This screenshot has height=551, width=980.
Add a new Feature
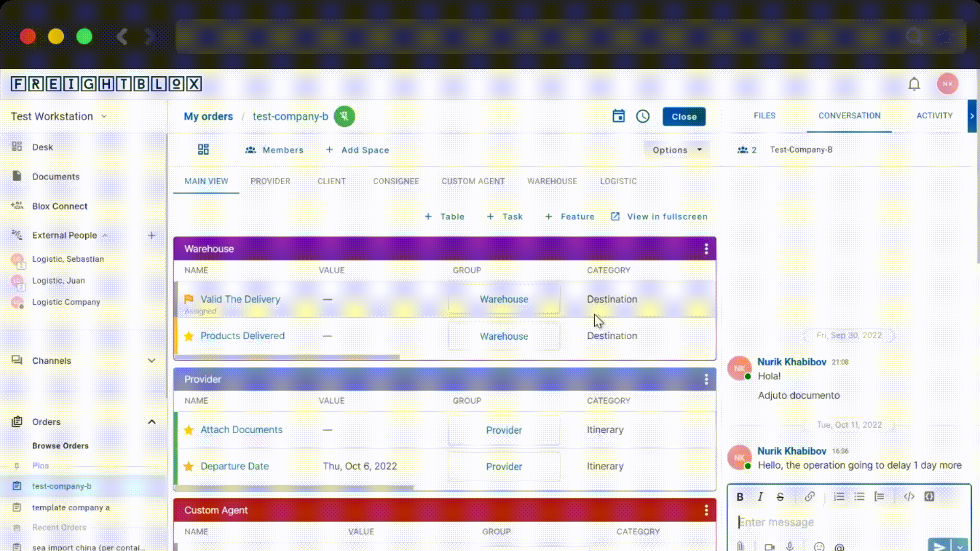click(570, 216)
